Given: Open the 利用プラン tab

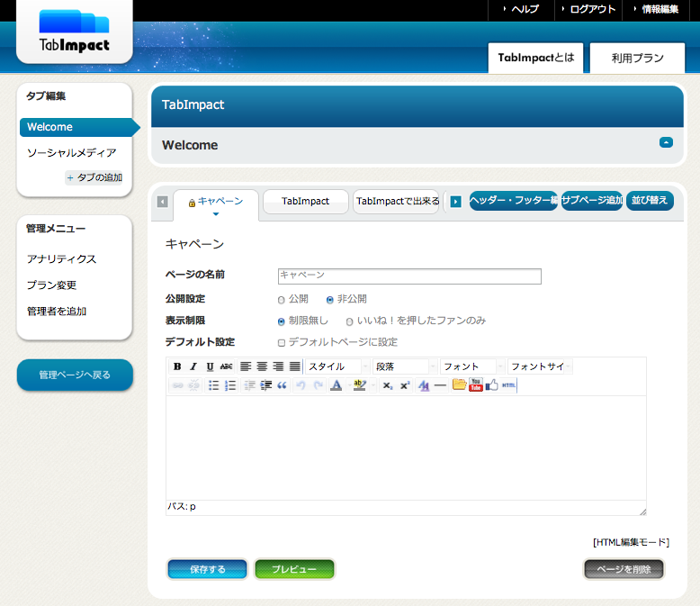Looking at the screenshot, I should pos(637,59).
